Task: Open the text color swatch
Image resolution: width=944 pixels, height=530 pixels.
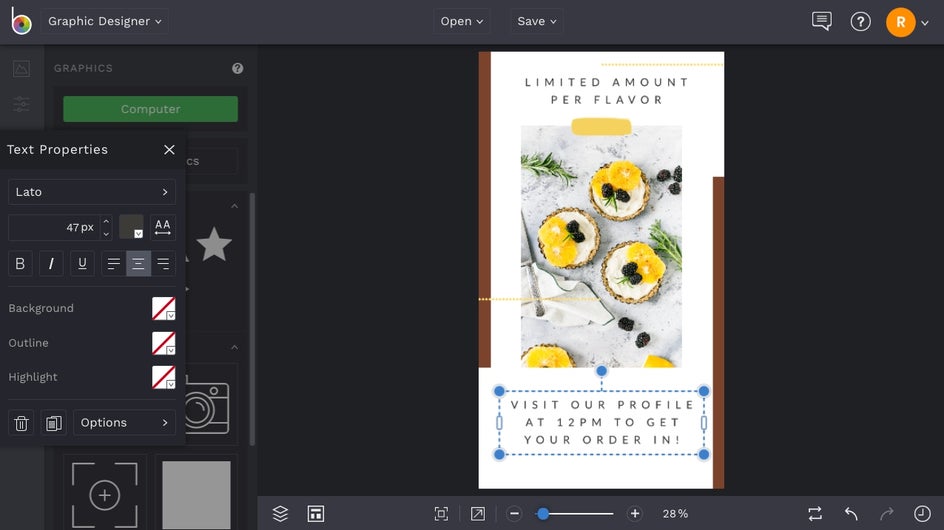Action: pyautogui.click(x=131, y=227)
